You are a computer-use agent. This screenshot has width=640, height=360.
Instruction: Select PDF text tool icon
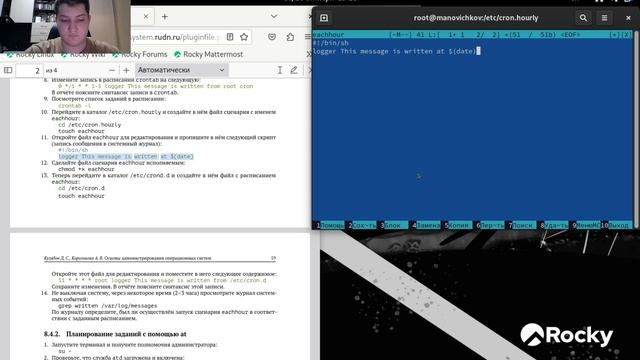(280, 70)
